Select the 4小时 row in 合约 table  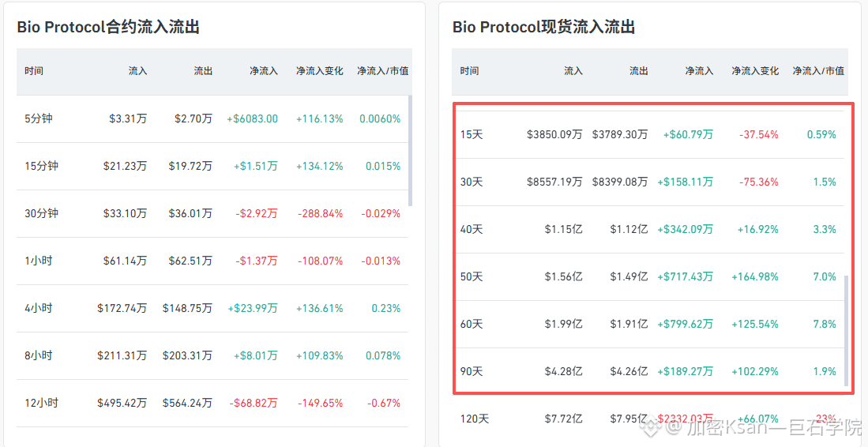pos(39,308)
